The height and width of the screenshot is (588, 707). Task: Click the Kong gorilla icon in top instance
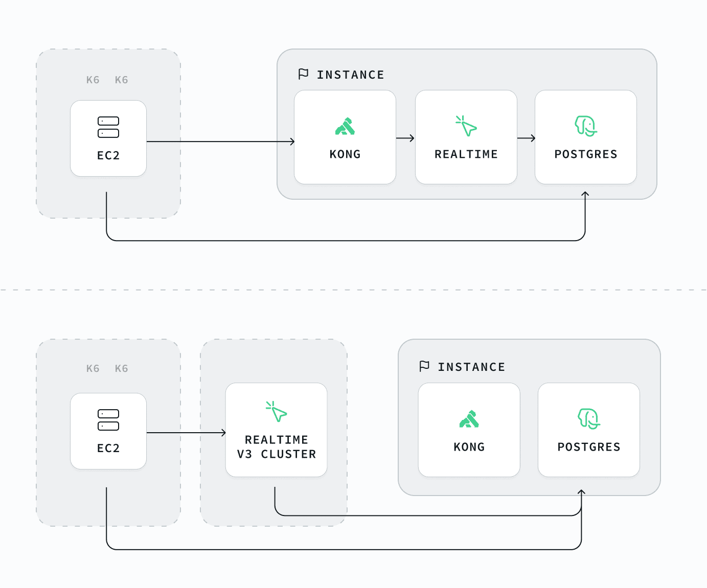tap(345, 126)
